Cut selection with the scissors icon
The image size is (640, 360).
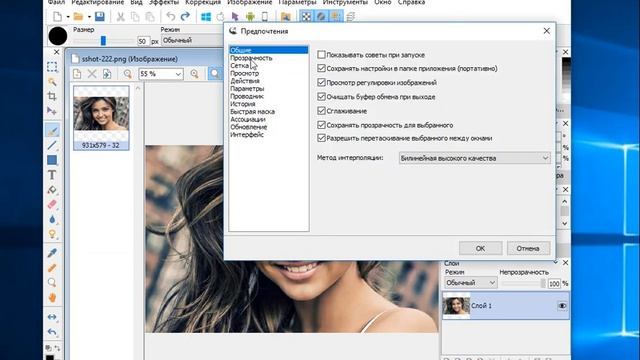click(120, 17)
